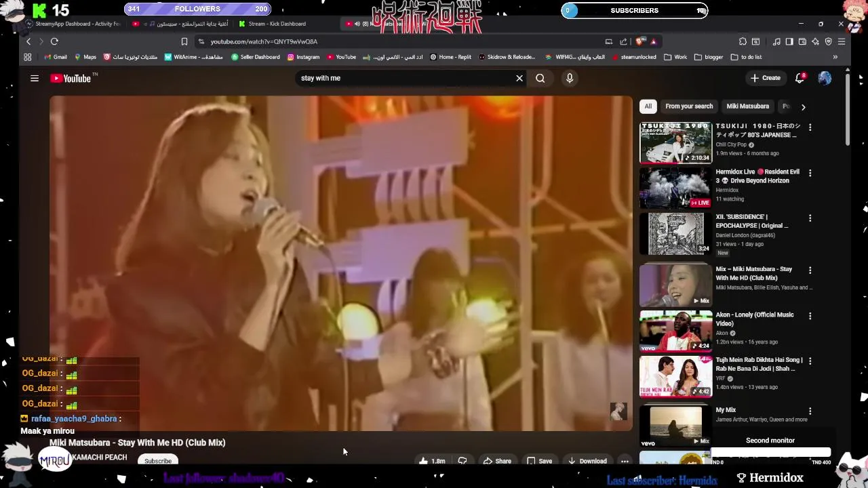Clear the search box with the X
The width and height of the screenshot is (868, 488).
pyautogui.click(x=519, y=78)
